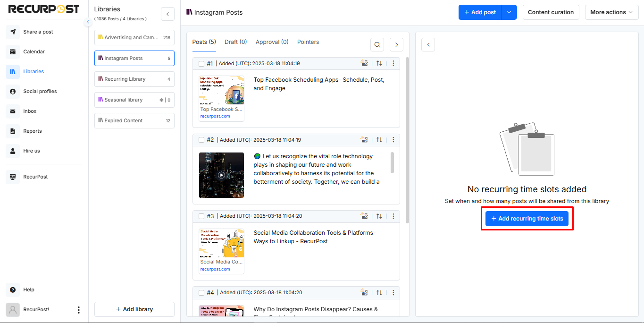Select checkbox for post #3
This screenshot has width=644, height=323.
tap(201, 216)
